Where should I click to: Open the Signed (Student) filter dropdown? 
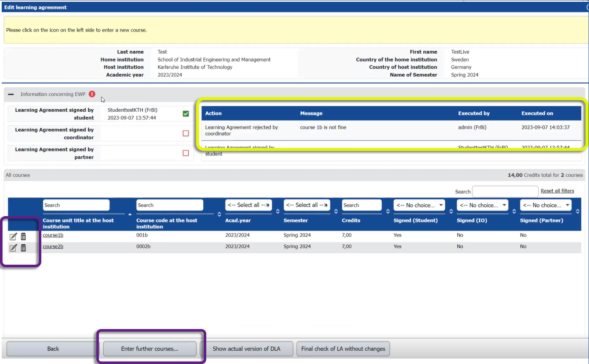[419, 205]
